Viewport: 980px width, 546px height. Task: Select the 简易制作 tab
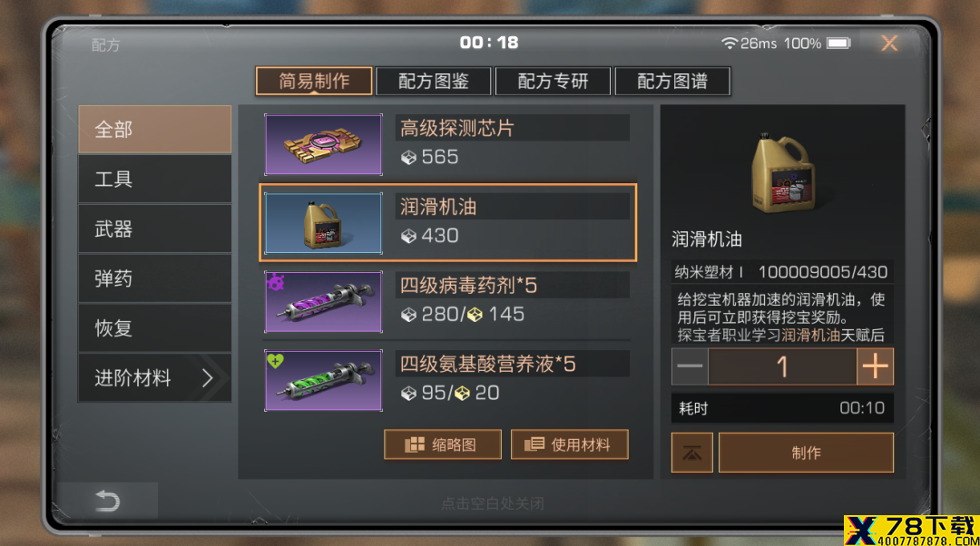click(x=314, y=82)
